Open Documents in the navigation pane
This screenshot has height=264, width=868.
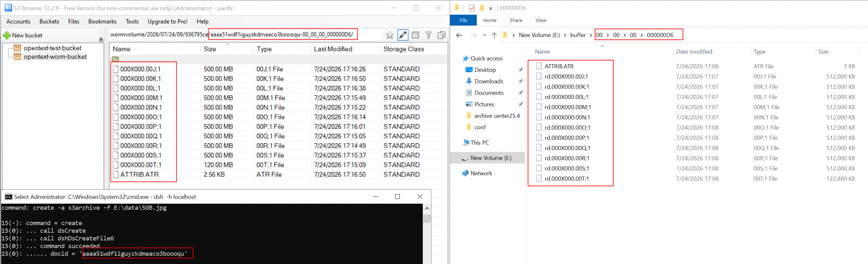[489, 93]
